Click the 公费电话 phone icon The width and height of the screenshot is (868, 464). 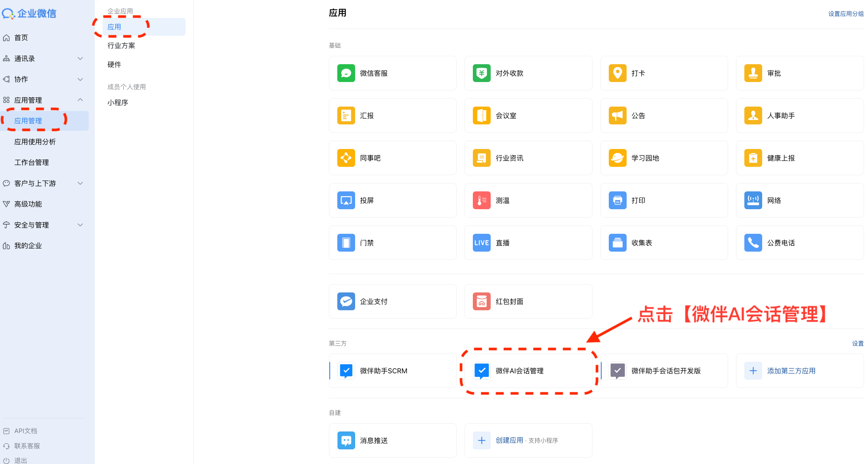(753, 243)
